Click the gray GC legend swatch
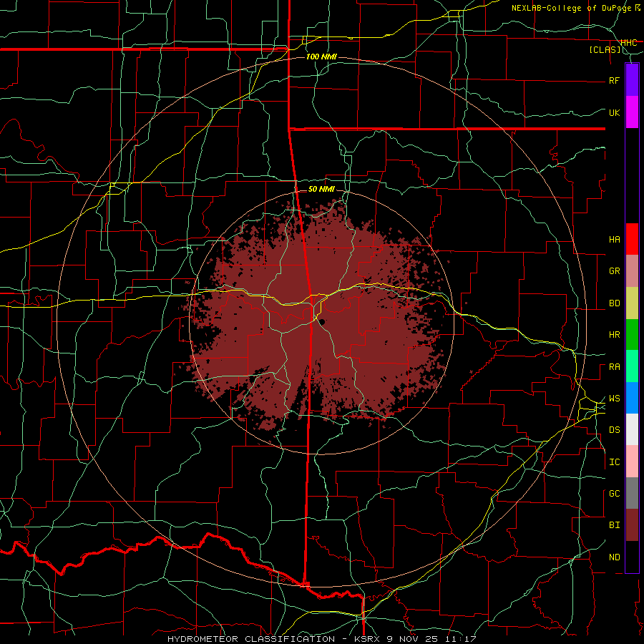The height and width of the screenshot is (644, 644). 632,493
